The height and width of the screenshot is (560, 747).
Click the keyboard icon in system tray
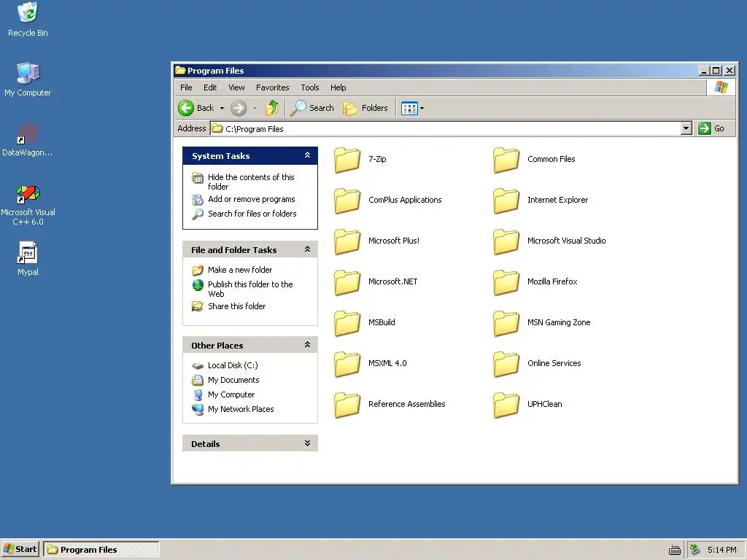675,550
